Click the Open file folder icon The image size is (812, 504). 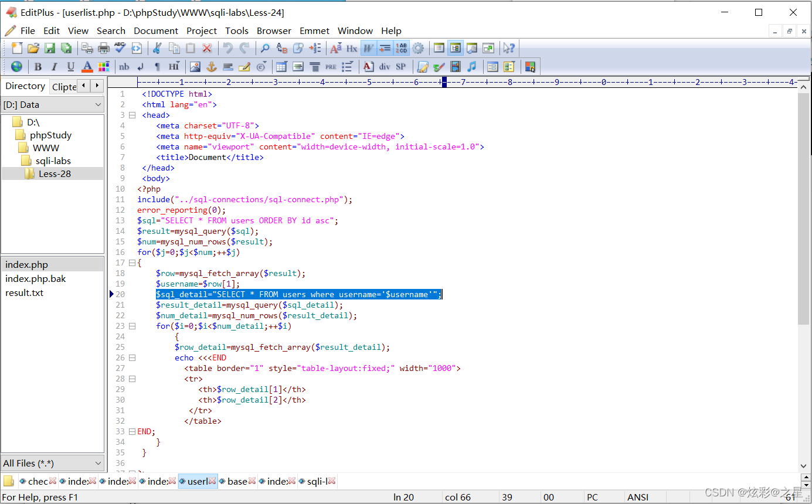tap(33, 48)
